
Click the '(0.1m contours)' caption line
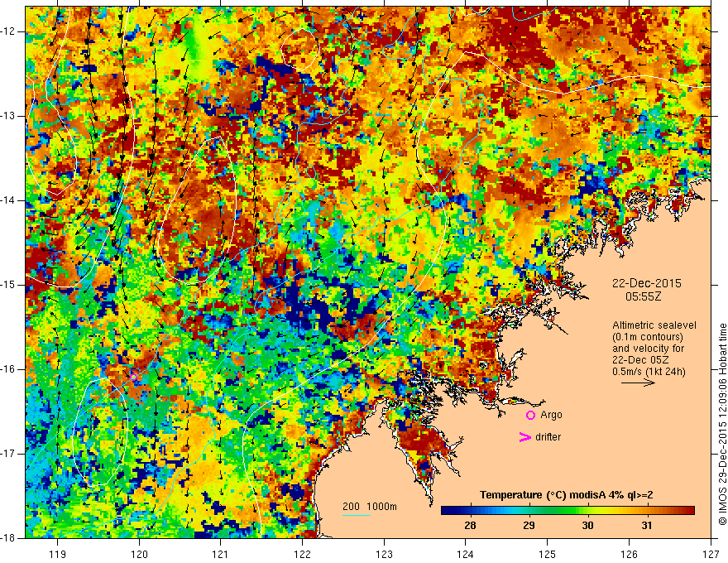click(648, 337)
